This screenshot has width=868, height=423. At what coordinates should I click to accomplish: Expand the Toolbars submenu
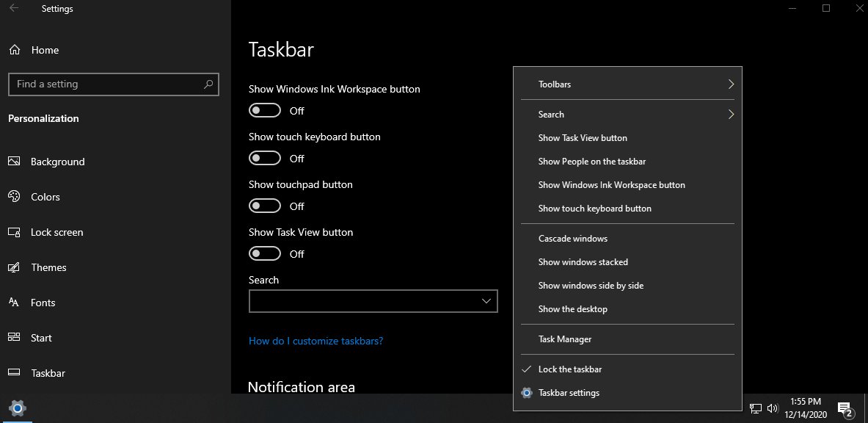click(628, 84)
